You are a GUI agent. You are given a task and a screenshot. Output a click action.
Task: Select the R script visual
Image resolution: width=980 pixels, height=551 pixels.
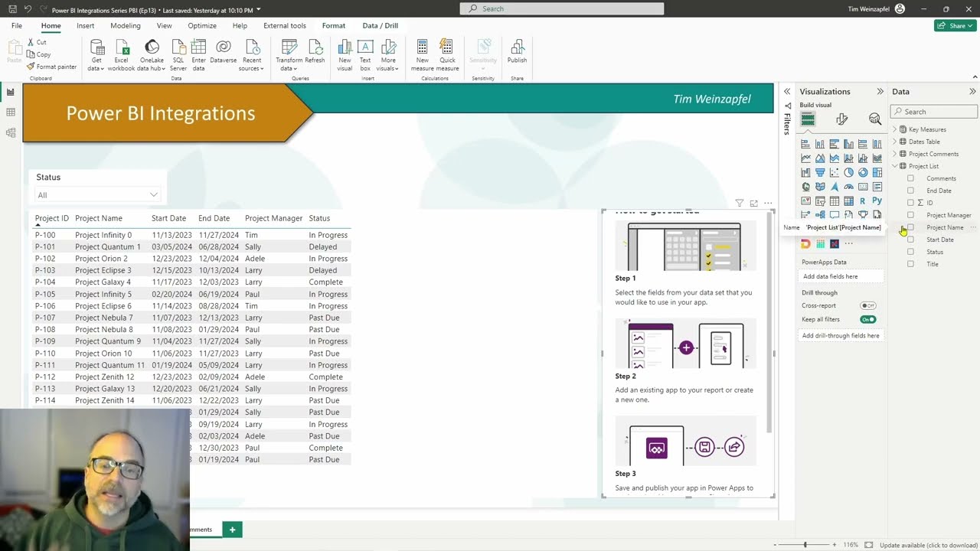[863, 201]
